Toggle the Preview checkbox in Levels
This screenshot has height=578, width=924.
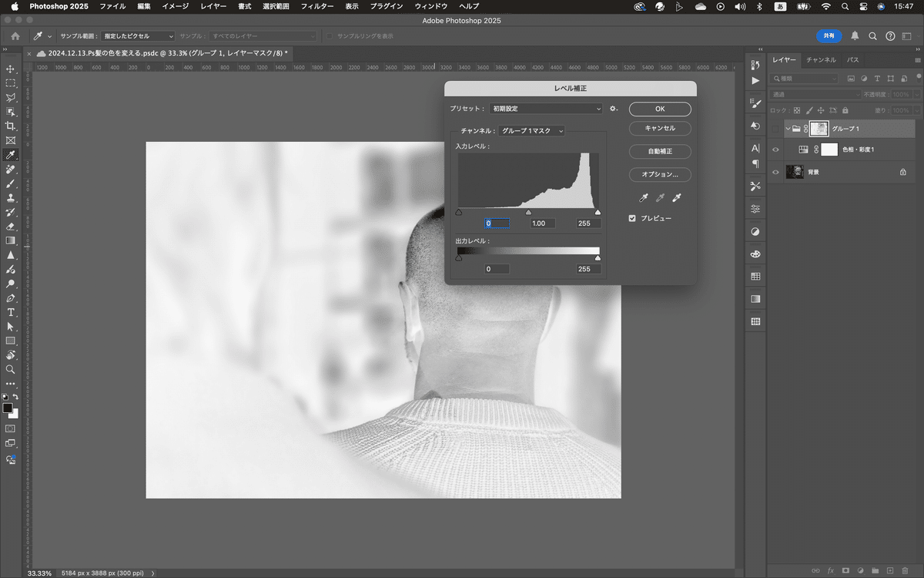632,218
